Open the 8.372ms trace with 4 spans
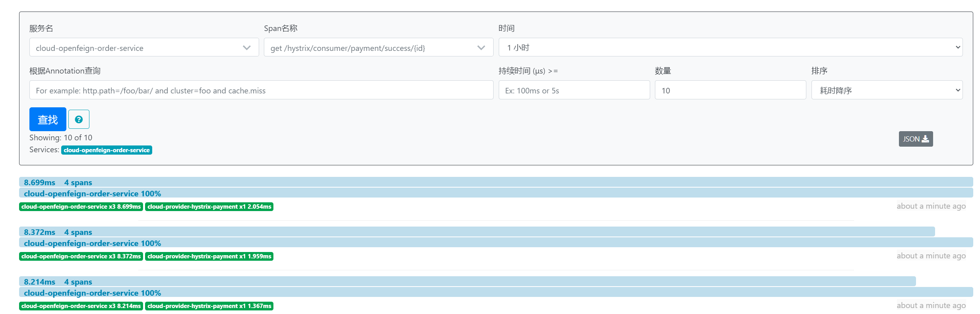This screenshot has height=314, width=980. click(x=477, y=232)
